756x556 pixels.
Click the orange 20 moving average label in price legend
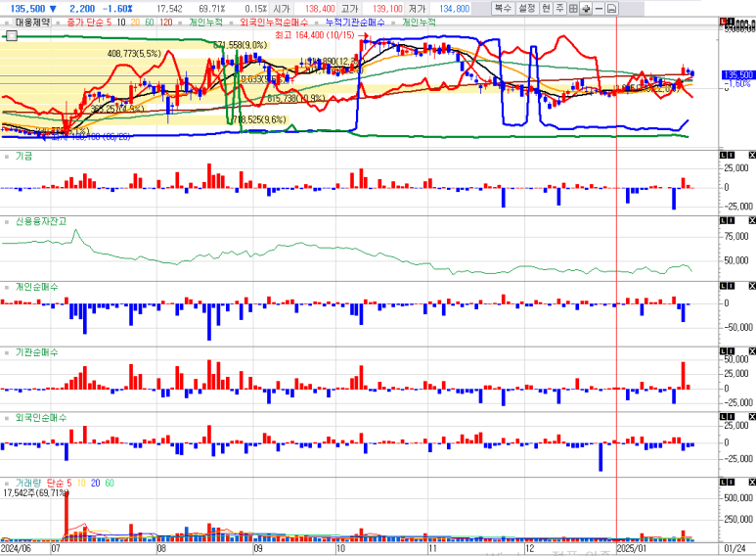tap(135, 23)
